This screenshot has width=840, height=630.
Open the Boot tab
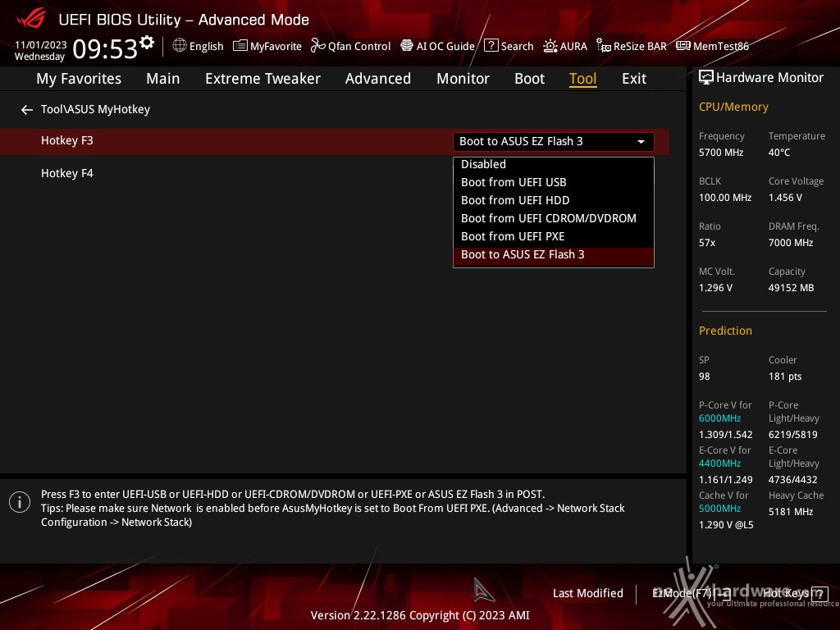click(529, 79)
